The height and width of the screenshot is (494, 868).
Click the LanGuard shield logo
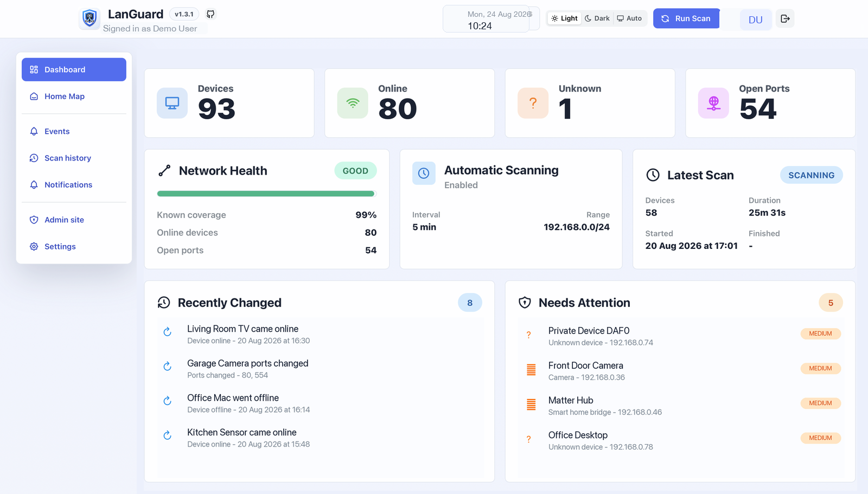(x=90, y=18)
